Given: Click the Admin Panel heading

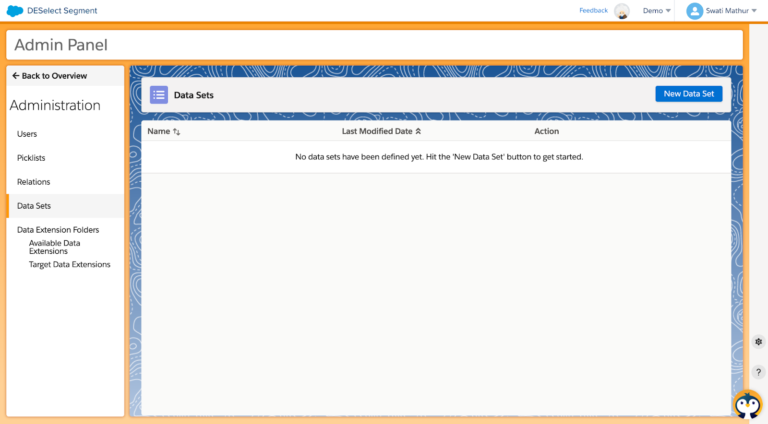Looking at the screenshot, I should pyautogui.click(x=61, y=45).
